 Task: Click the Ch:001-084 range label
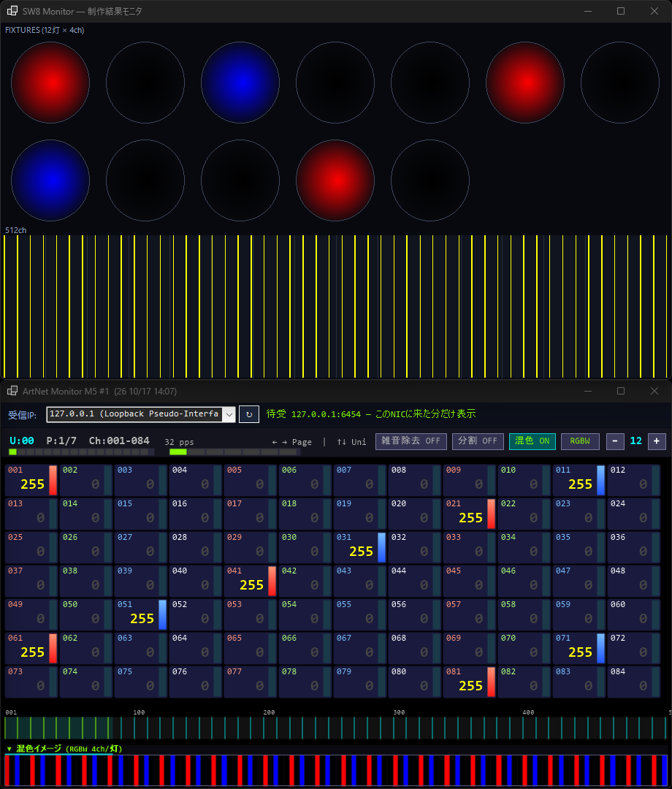pyautogui.click(x=119, y=441)
